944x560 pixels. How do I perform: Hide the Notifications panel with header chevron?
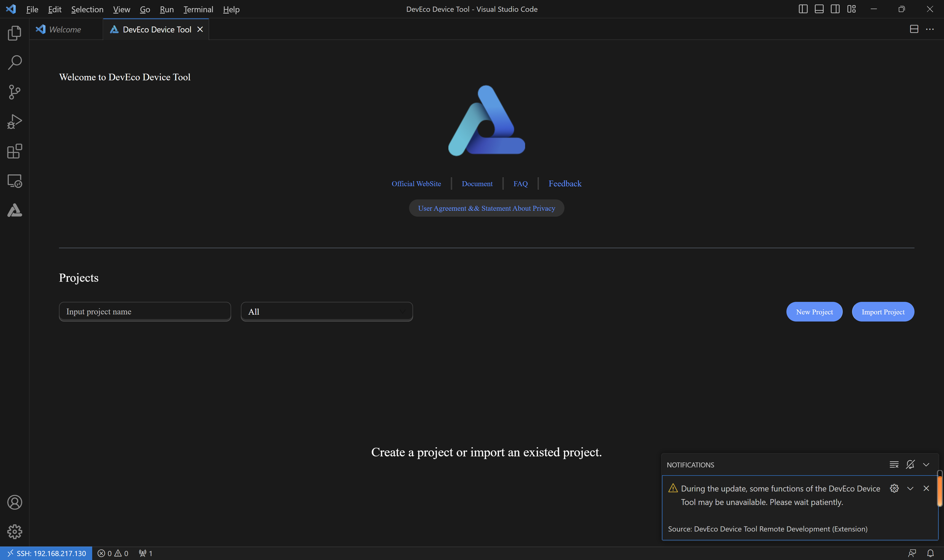click(926, 464)
